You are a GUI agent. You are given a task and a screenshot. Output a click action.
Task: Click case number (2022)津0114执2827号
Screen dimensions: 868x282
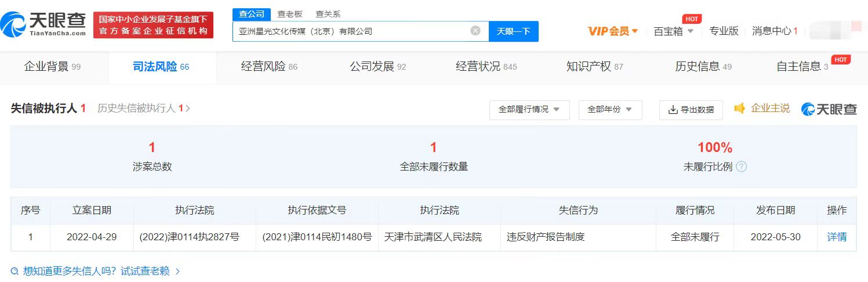coord(190,237)
